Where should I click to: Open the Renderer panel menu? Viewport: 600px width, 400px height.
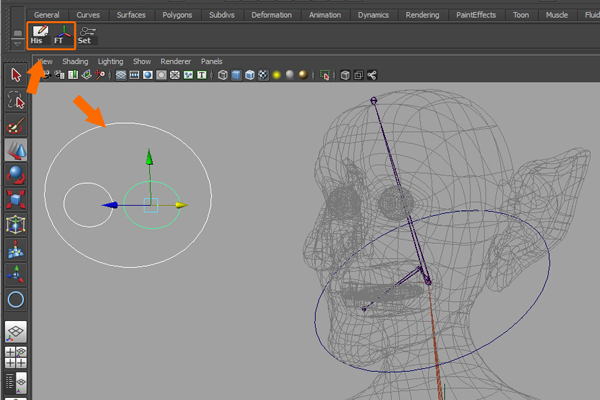pyautogui.click(x=176, y=61)
